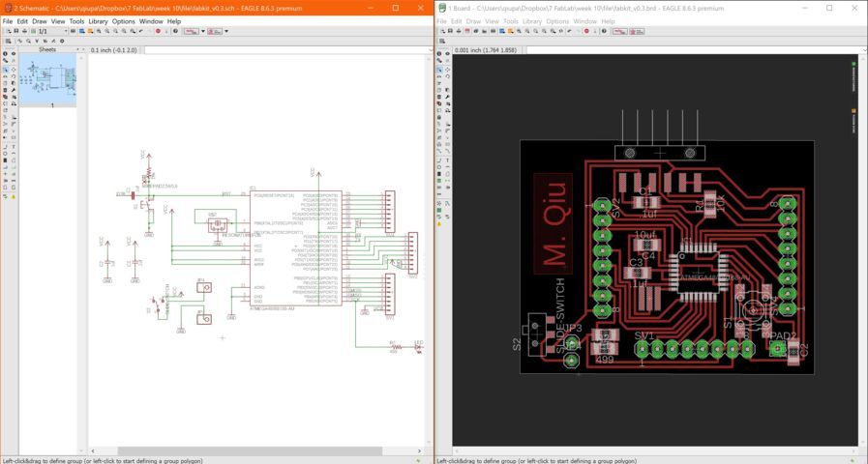
Task: Click Info tool in Board palette
Action: [x=439, y=53]
